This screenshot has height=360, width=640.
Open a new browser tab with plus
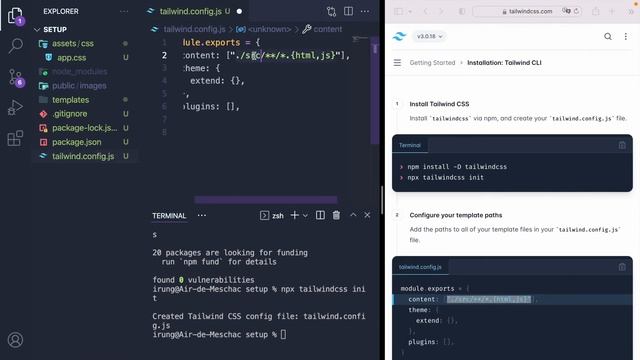click(611, 11)
